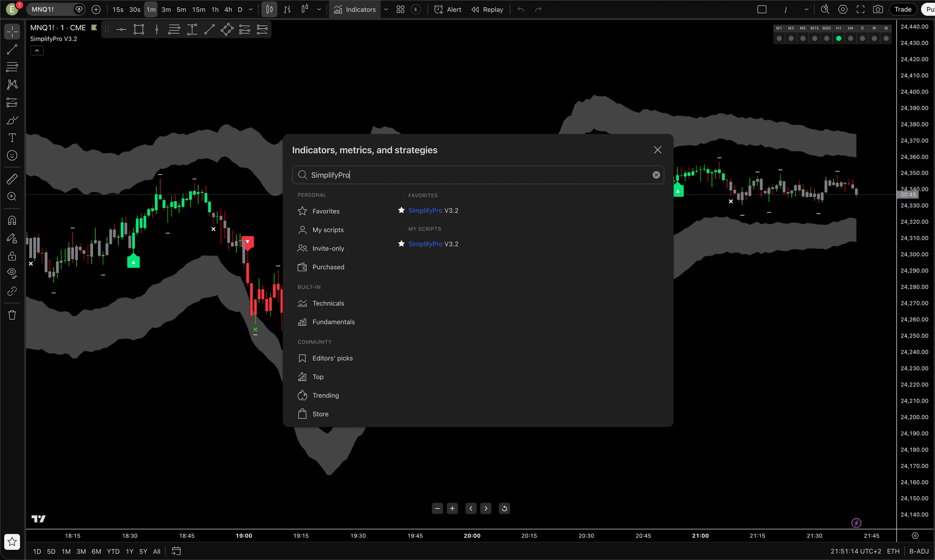This screenshot has height=560, width=935.
Task: Pick the brush drawing tool
Action: [x=12, y=120]
